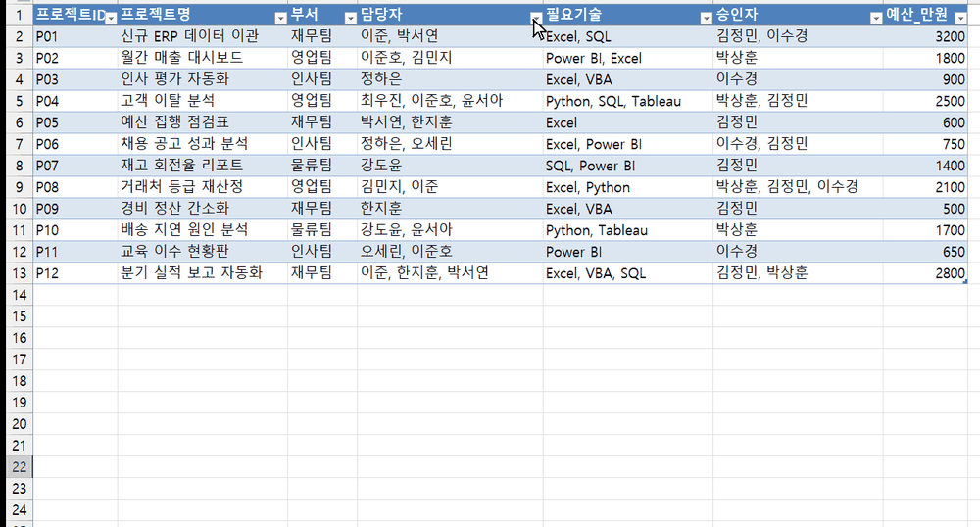Select the 최우진, 이준호, 윤서아 cell
Screen dimensions: 980x527
click(450, 101)
